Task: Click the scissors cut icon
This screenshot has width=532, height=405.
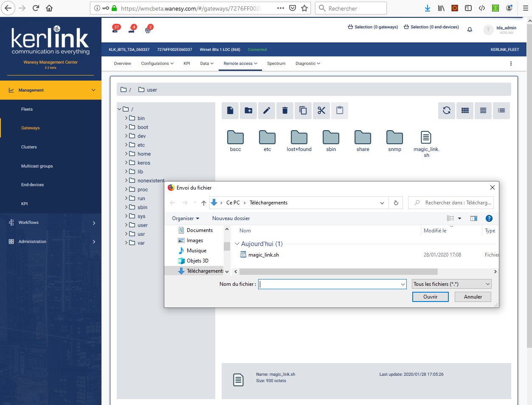Action: coord(321,111)
